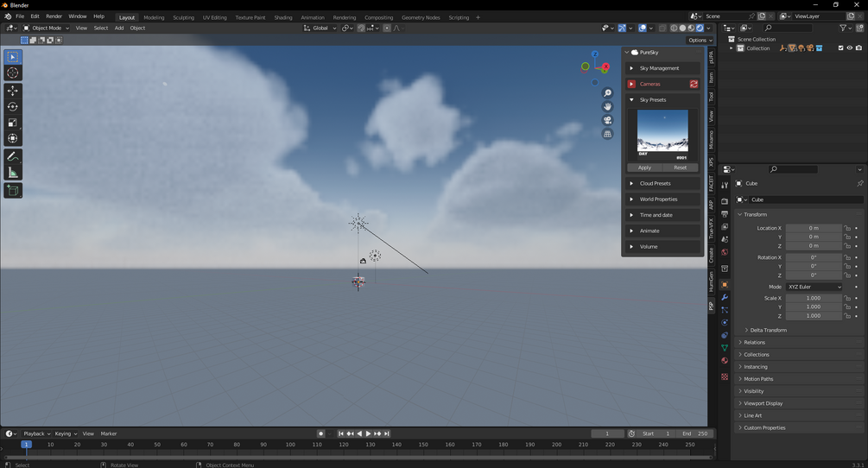Click the Cameras refresh red icon

[x=694, y=84]
